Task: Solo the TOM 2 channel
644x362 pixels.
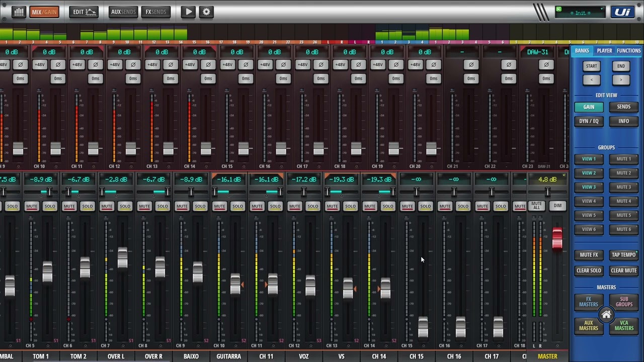Action: [x=88, y=206]
